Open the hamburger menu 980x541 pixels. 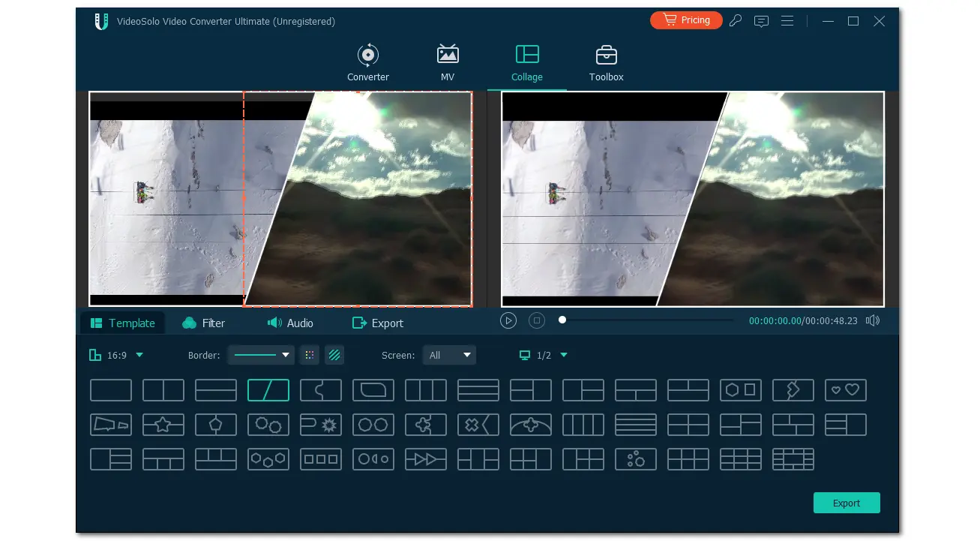point(787,21)
